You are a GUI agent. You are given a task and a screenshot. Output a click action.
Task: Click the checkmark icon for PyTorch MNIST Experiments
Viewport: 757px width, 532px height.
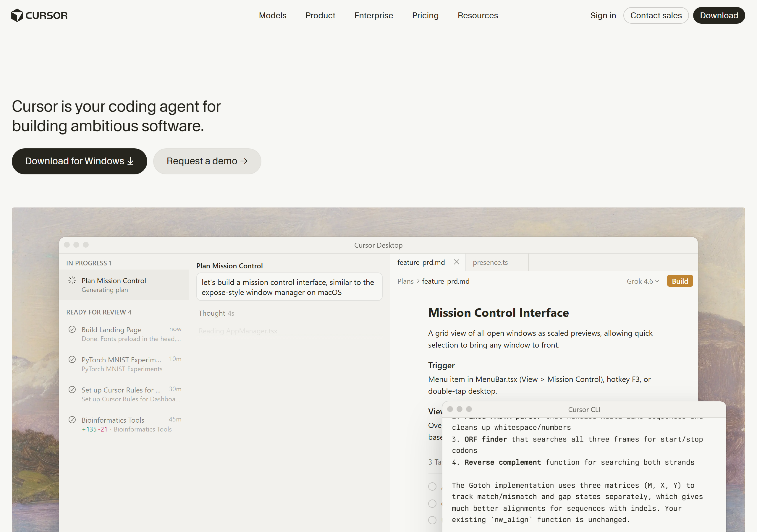[72, 359]
